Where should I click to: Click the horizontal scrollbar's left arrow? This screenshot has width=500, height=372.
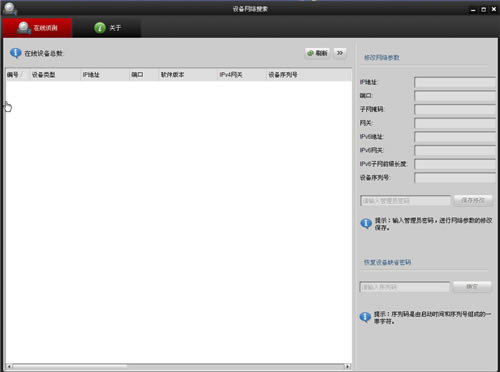(x=9, y=366)
